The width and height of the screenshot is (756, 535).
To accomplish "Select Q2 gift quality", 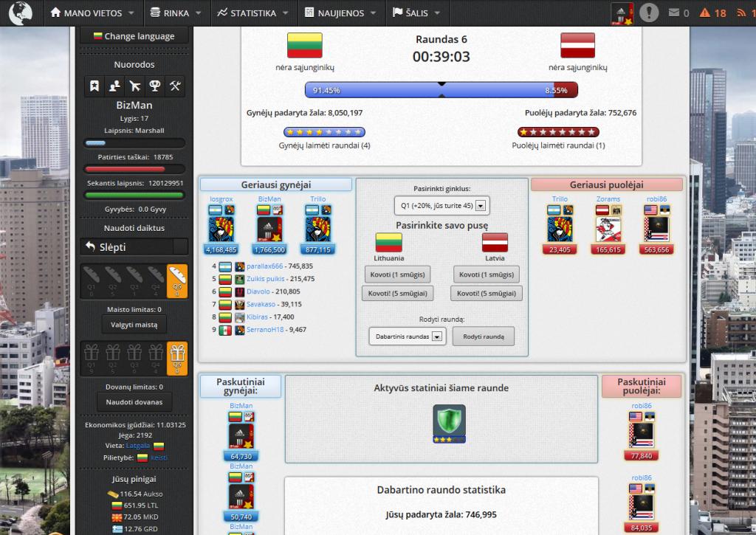I will tap(113, 358).
